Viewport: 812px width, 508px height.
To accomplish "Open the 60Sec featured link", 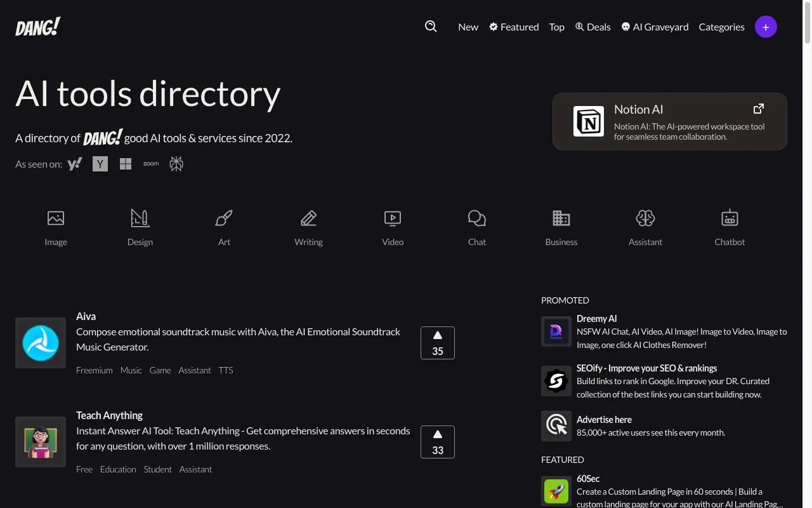I will click(588, 479).
